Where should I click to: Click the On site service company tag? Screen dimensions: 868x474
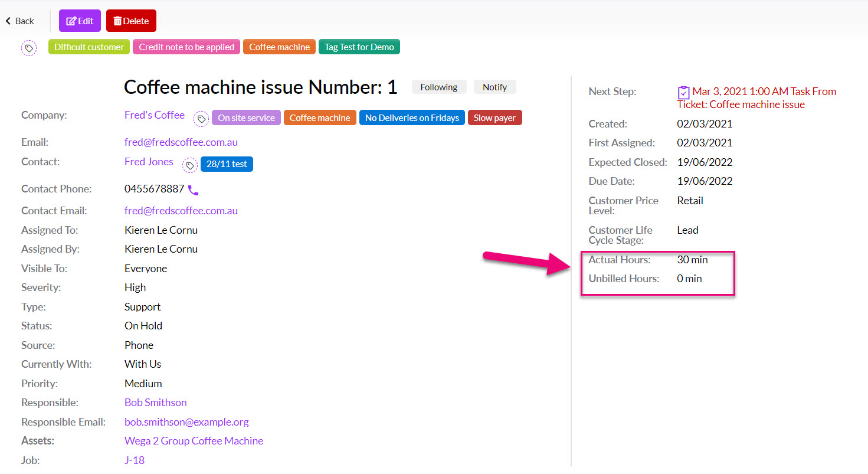(246, 117)
